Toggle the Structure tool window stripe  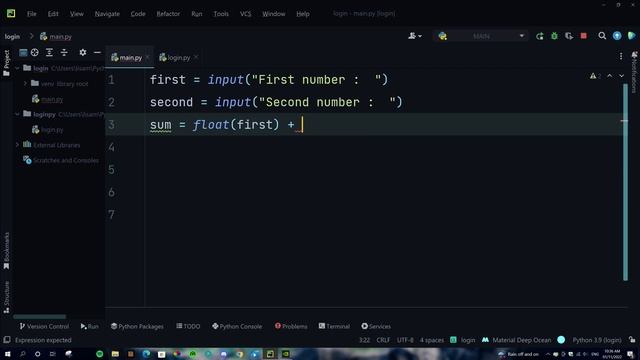(6, 297)
